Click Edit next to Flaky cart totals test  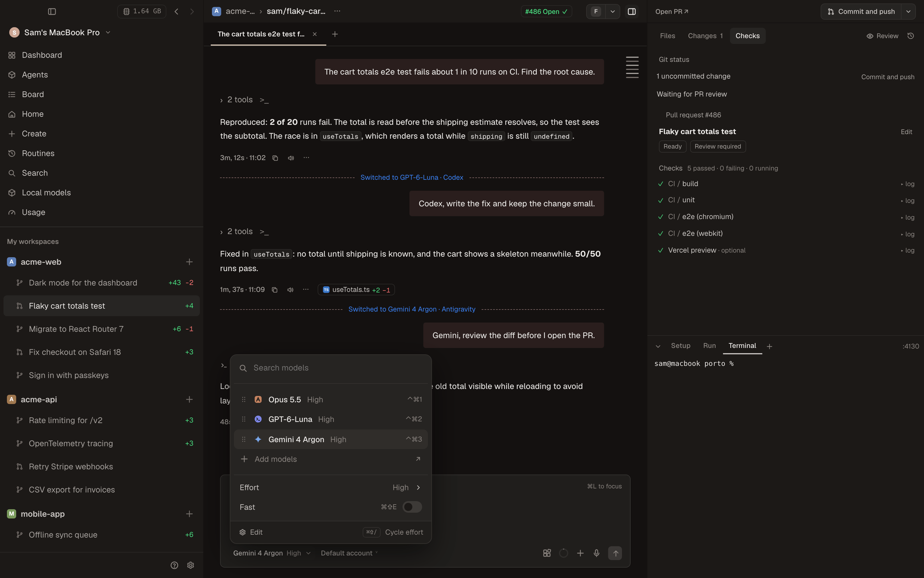(906, 132)
